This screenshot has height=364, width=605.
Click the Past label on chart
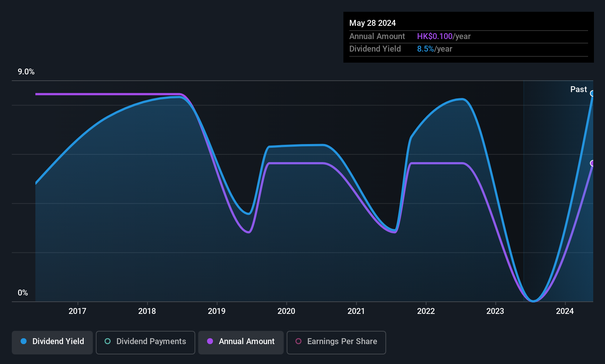(x=578, y=89)
